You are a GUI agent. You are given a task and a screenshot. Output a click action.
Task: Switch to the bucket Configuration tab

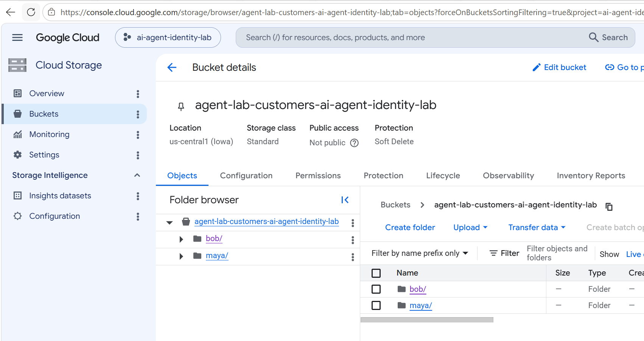pyautogui.click(x=246, y=176)
